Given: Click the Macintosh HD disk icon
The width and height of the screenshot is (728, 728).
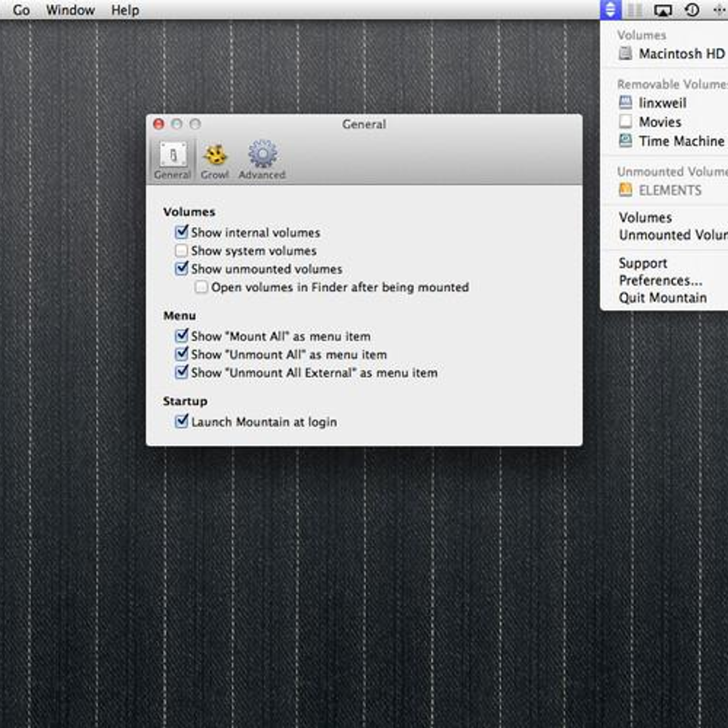Looking at the screenshot, I should (x=625, y=54).
